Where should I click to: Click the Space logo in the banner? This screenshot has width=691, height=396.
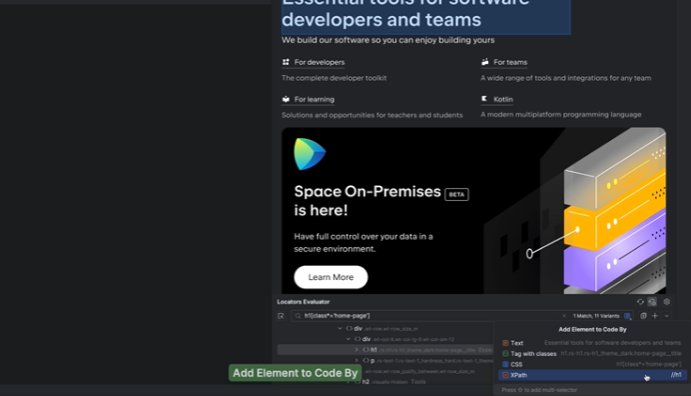click(310, 154)
